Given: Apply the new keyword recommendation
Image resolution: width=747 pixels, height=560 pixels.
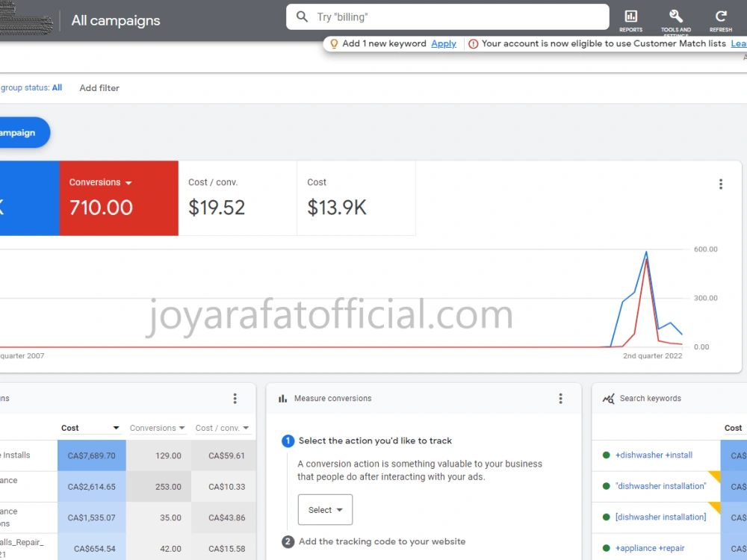Looking at the screenshot, I should point(444,44).
